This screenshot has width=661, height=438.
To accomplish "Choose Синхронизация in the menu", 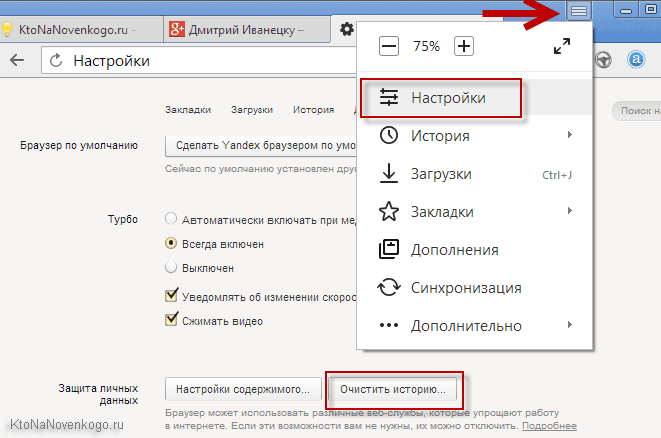I will tap(475, 288).
